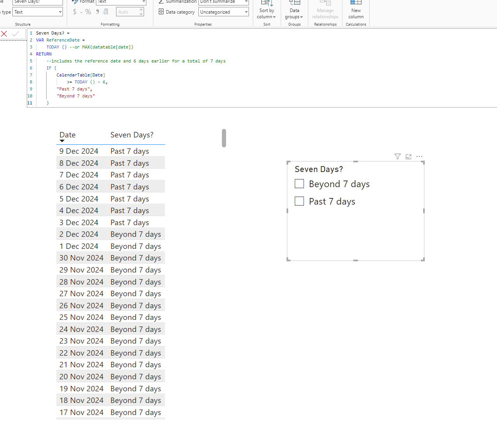Check the Beyond 7 days checkbox
Viewport: 497px width, 448px height.
click(x=299, y=184)
